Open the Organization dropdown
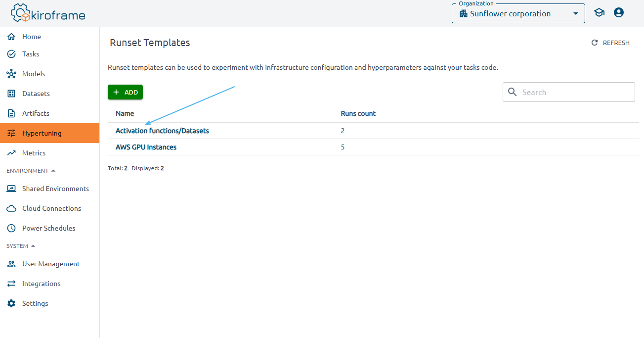This screenshot has width=644, height=338. pyautogui.click(x=518, y=14)
